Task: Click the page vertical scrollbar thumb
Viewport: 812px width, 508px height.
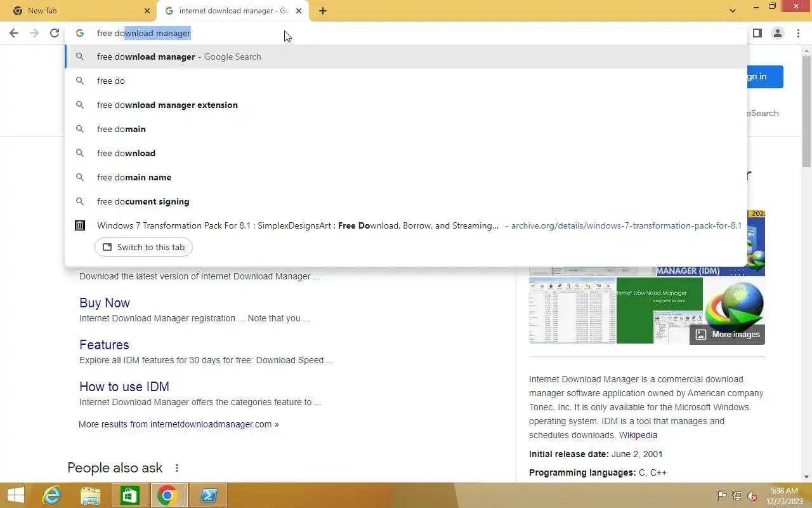Action: (x=807, y=111)
